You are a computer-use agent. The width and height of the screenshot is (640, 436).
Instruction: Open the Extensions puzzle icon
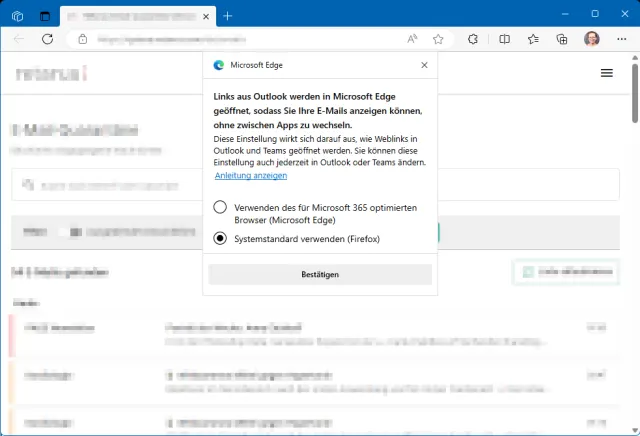(473, 39)
